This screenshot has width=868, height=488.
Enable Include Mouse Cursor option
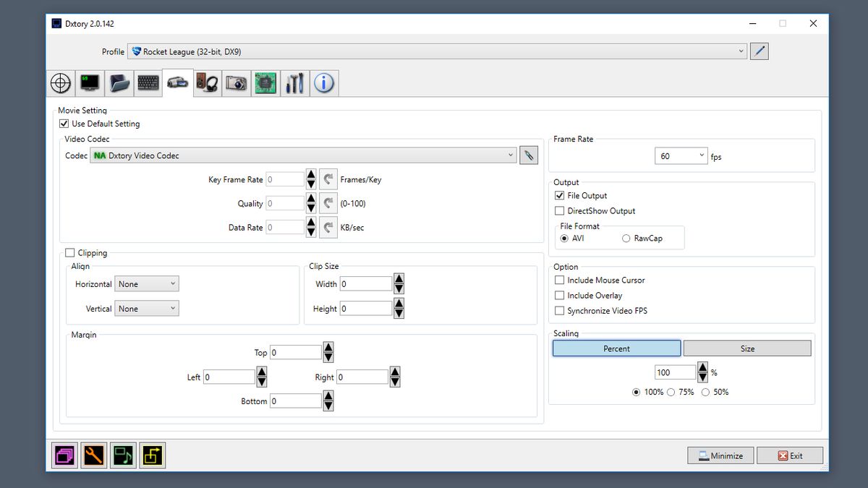tap(559, 280)
